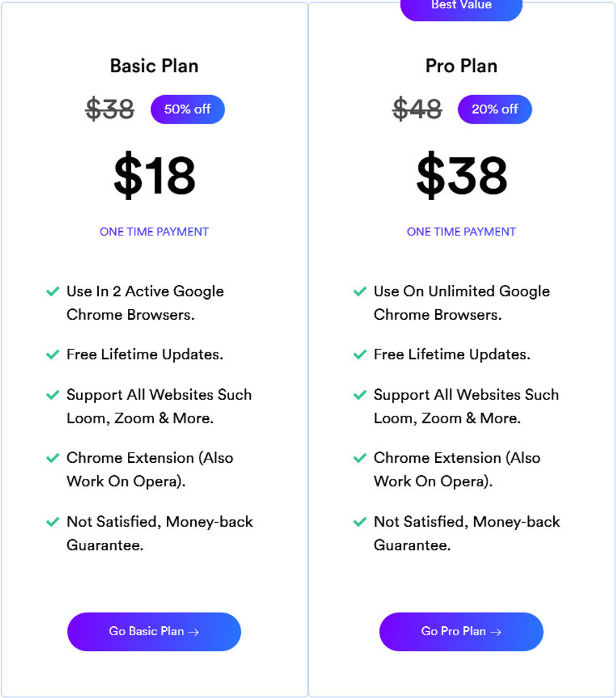The image size is (616, 698).
Task: Click ONE TIME PAYMENT under Basic Plan
Action: pyautogui.click(x=154, y=232)
